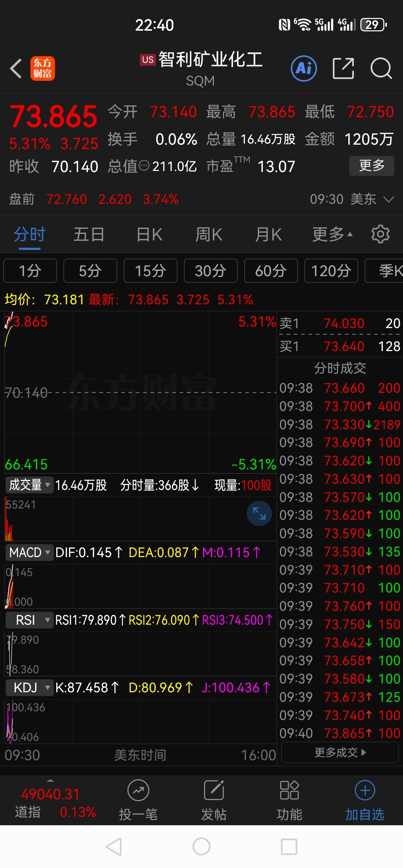
Task: Open the 东方财富 logo icon
Action: pyautogui.click(x=42, y=68)
